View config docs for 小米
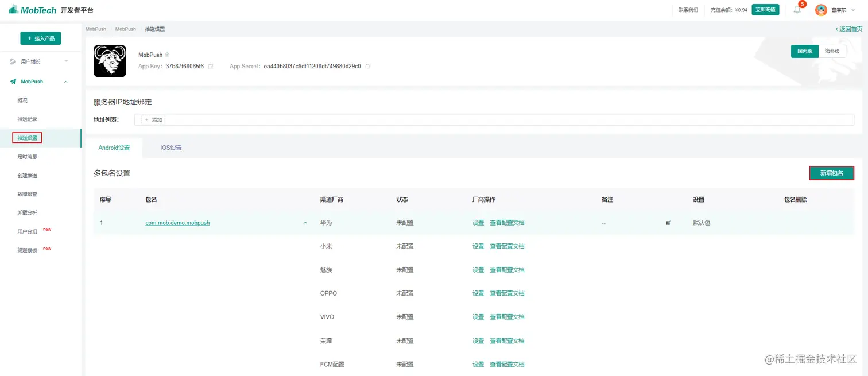This screenshot has height=376, width=868. pos(507,246)
